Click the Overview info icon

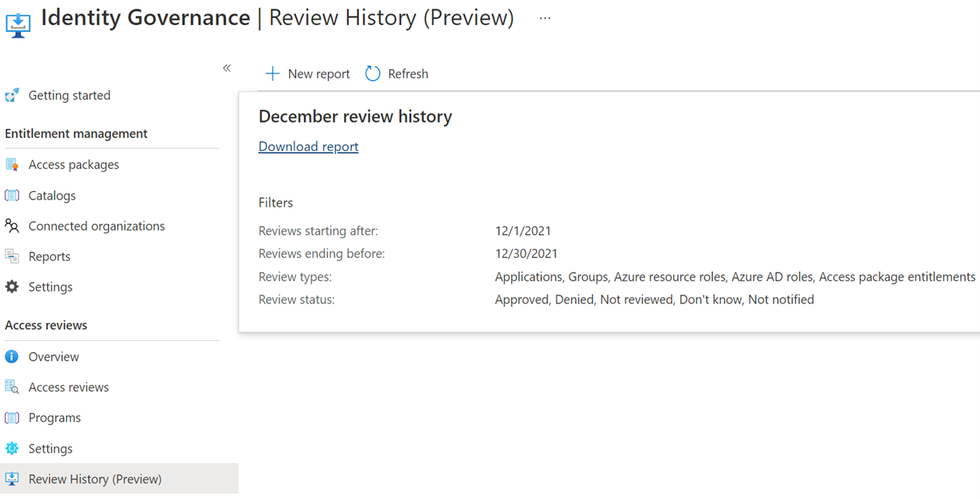pos(12,357)
